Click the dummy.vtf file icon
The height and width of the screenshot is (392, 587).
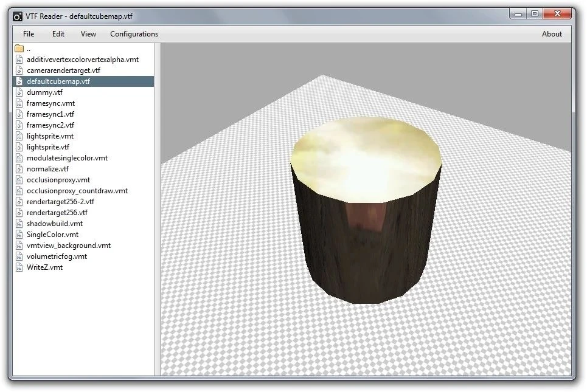(19, 92)
